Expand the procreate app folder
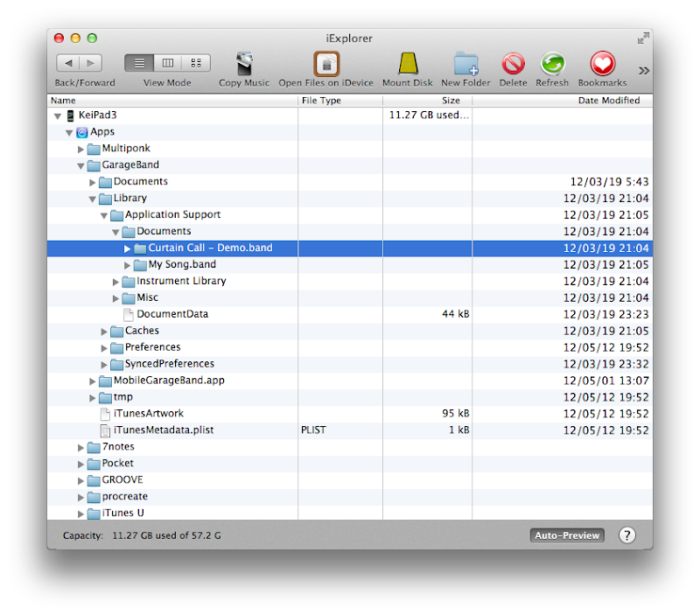Viewport: 700px width, 615px height. point(80,497)
